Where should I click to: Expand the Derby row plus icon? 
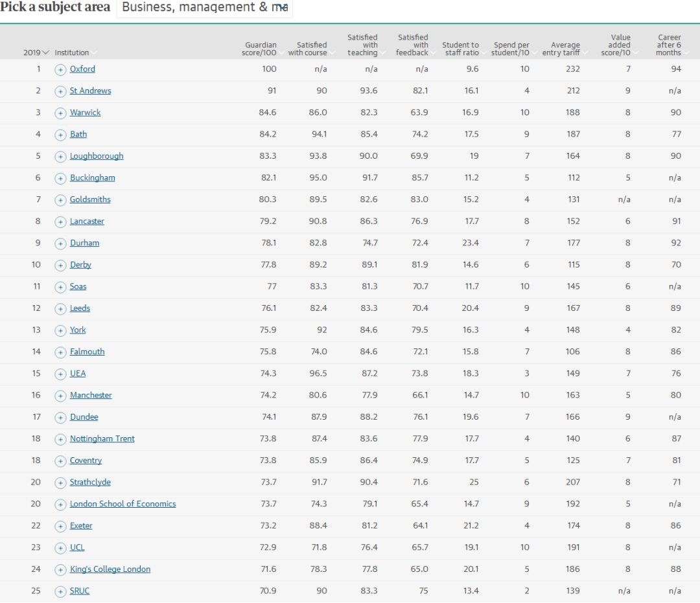(60, 266)
